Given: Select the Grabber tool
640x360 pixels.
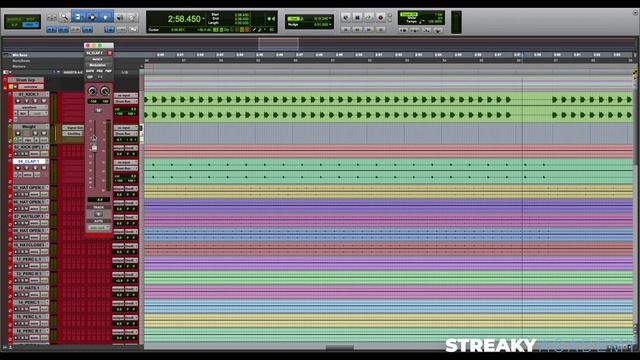Looking at the screenshot, I should (x=106, y=17).
